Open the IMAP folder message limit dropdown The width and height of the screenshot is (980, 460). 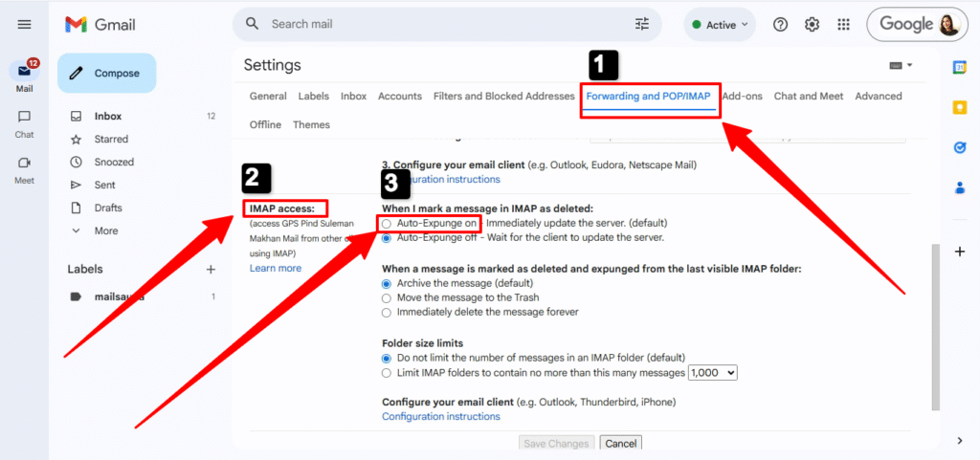pyautogui.click(x=713, y=372)
